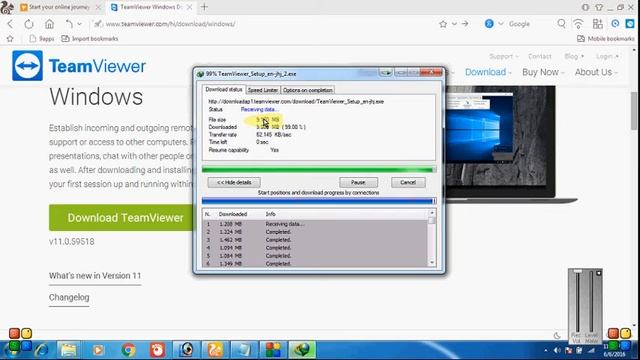The image size is (640, 360).
Task: Click the connections list scroll-up arrow
Action: pyautogui.click(x=432, y=213)
